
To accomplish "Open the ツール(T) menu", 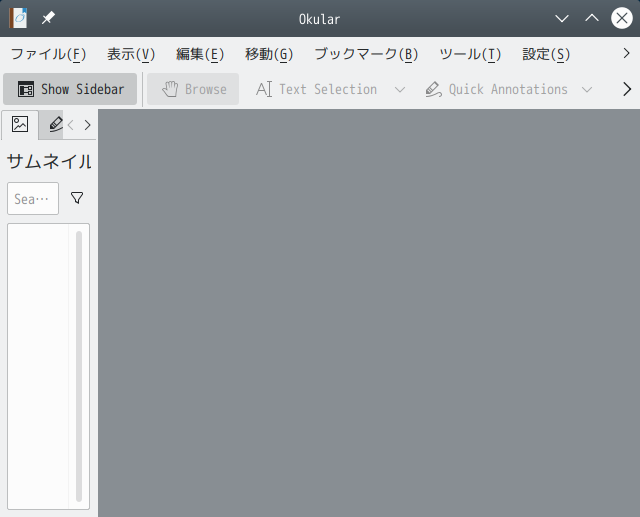I will pyautogui.click(x=470, y=54).
